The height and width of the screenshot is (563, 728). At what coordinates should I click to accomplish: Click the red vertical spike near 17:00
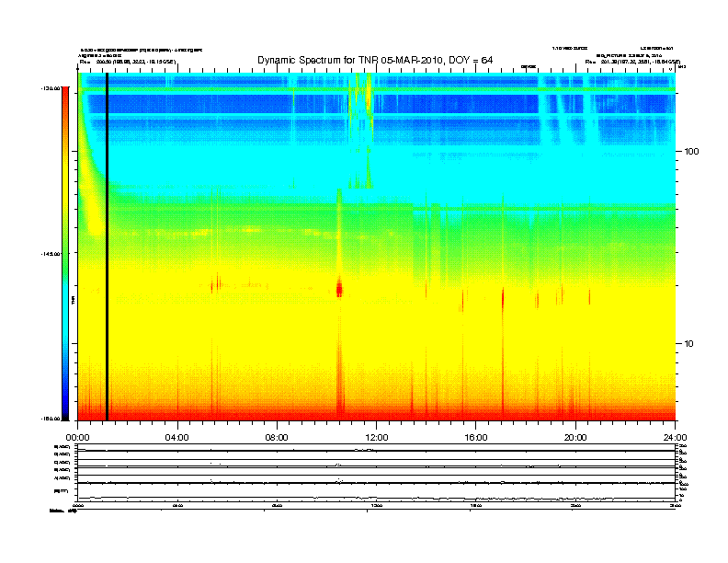503,300
